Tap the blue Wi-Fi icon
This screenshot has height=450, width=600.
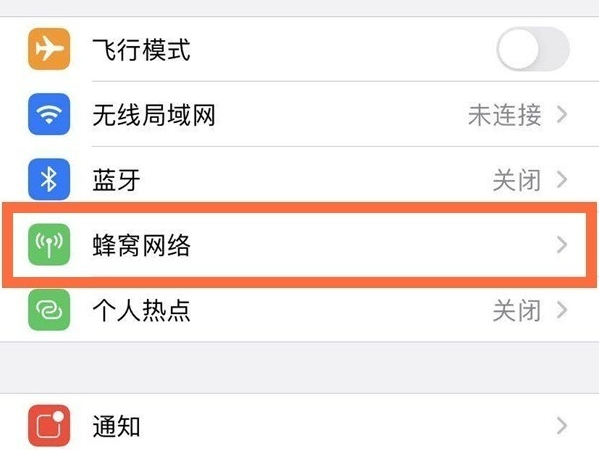coord(49,114)
